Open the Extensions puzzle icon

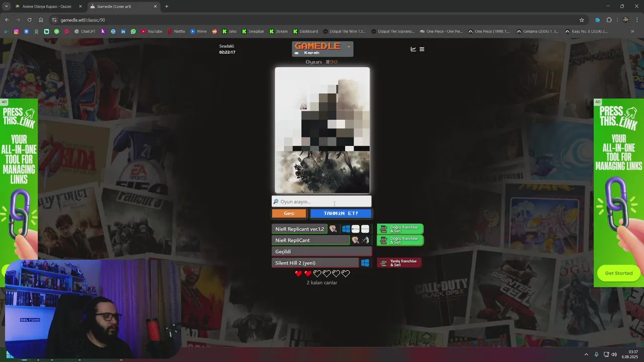609,20
